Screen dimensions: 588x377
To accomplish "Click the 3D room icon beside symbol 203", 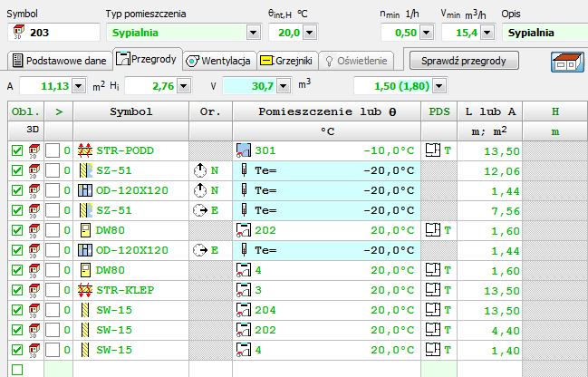I will [19, 32].
